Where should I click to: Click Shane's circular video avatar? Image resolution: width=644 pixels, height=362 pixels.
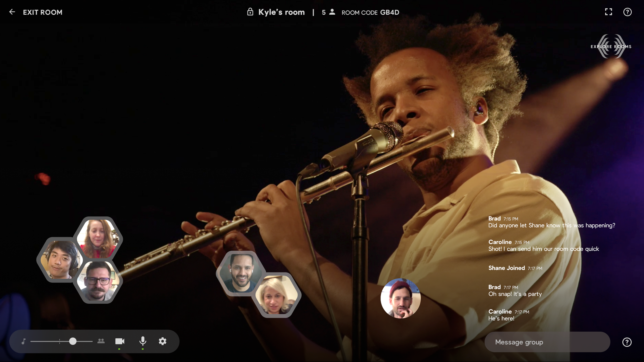[400, 298]
